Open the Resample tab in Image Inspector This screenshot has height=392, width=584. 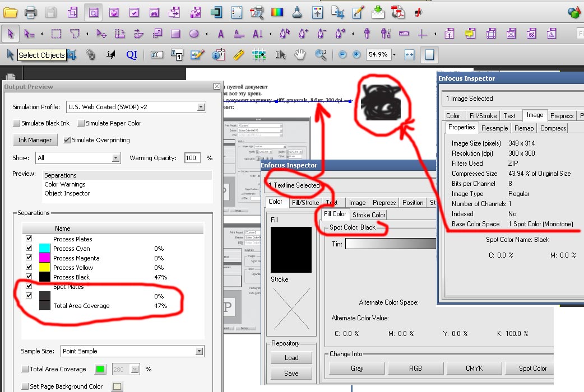coord(494,128)
